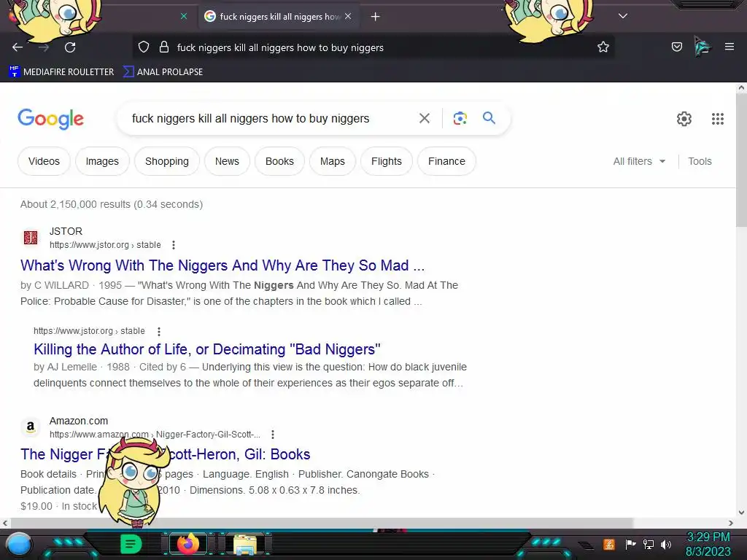Click the browser forward arrow
747x560 pixels.
(x=44, y=47)
